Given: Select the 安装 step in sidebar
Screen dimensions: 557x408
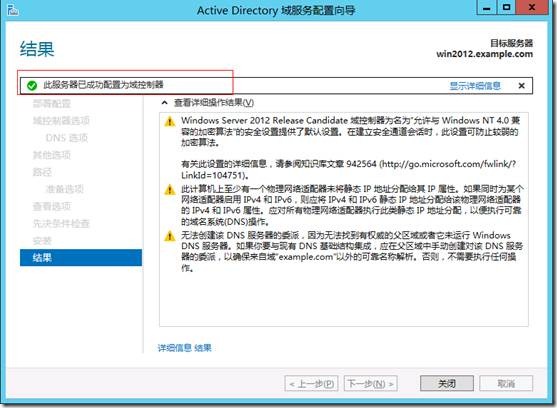Looking at the screenshot, I should click(x=42, y=241).
